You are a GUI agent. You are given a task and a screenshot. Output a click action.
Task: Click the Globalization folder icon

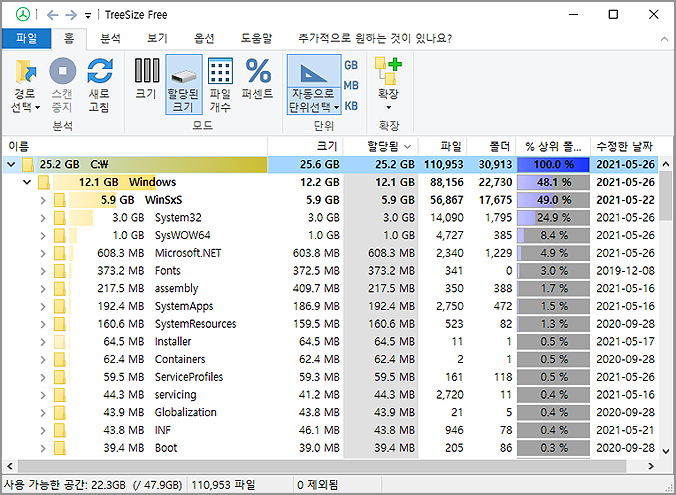pos(59,412)
